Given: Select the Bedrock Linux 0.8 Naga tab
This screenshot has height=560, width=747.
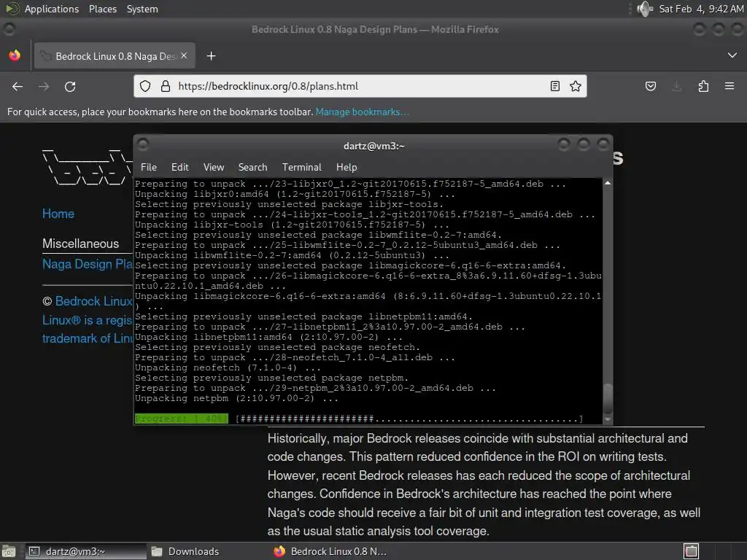Looking at the screenshot, I should [115, 56].
